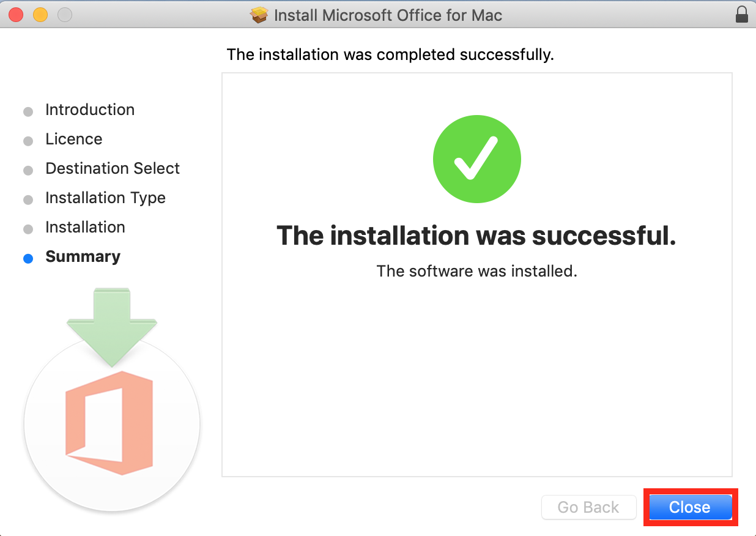Click the 'Install Microsoft Office for Mac' title
756x536 pixels.
pyautogui.click(x=388, y=15)
